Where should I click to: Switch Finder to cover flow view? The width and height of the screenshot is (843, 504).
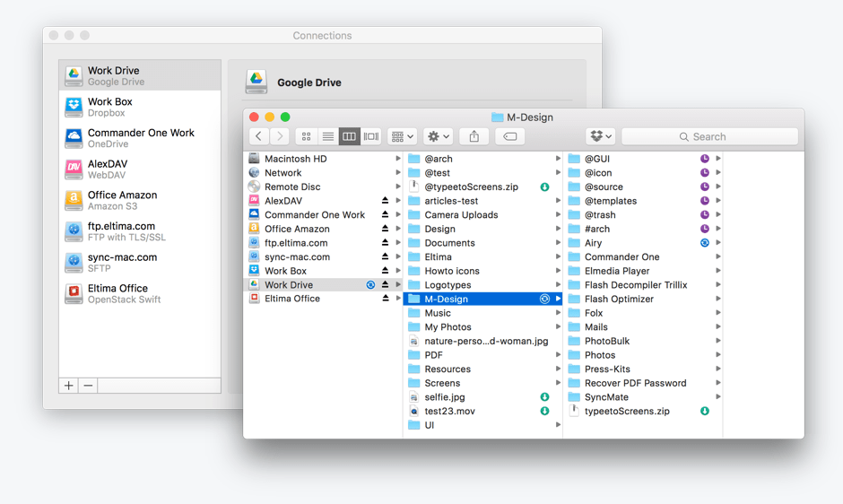[x=371, y=136]
